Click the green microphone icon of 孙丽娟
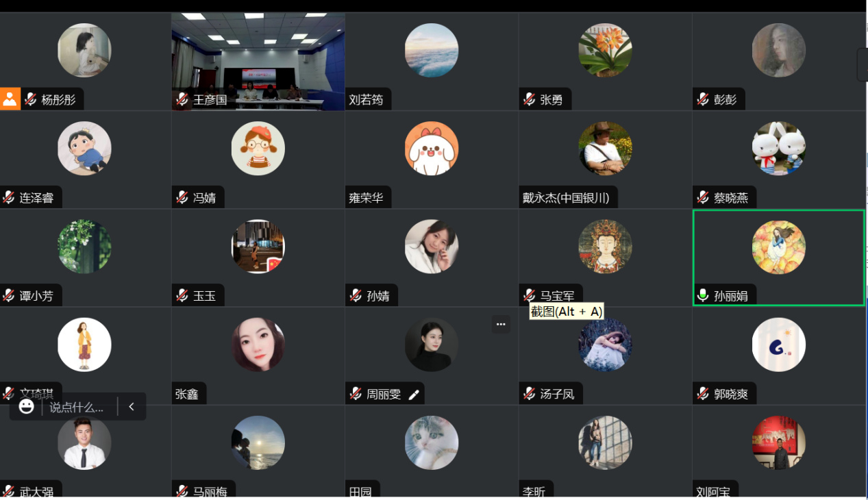The image size is (868, 500). pos(702,296)
